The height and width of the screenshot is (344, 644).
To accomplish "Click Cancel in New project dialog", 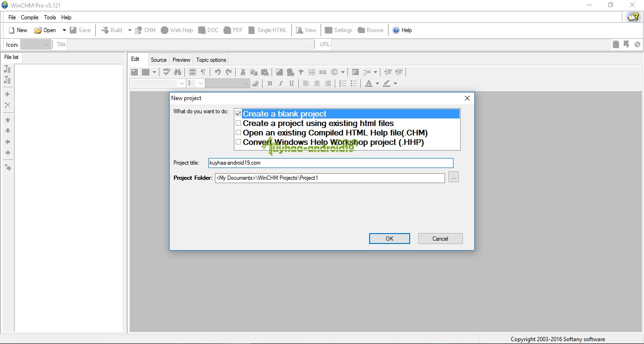I will click(x=440, y=238).
